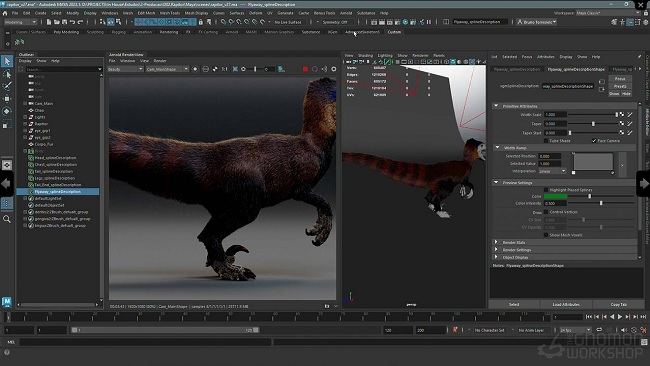This screenshot has height=366, width=650.
Task: Open the Cam_MainShape camera dropdown
Action: pyautogui.click(x=167, y=69)
